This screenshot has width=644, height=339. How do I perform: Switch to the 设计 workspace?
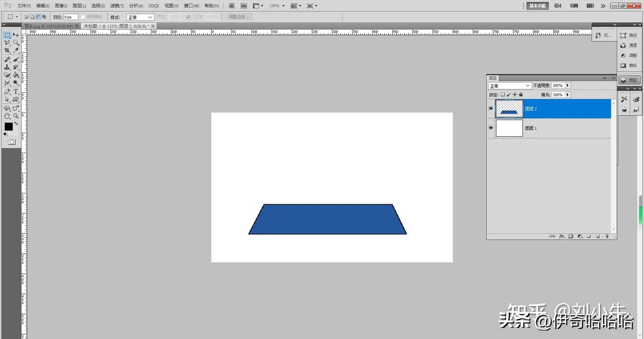point(558,6)
